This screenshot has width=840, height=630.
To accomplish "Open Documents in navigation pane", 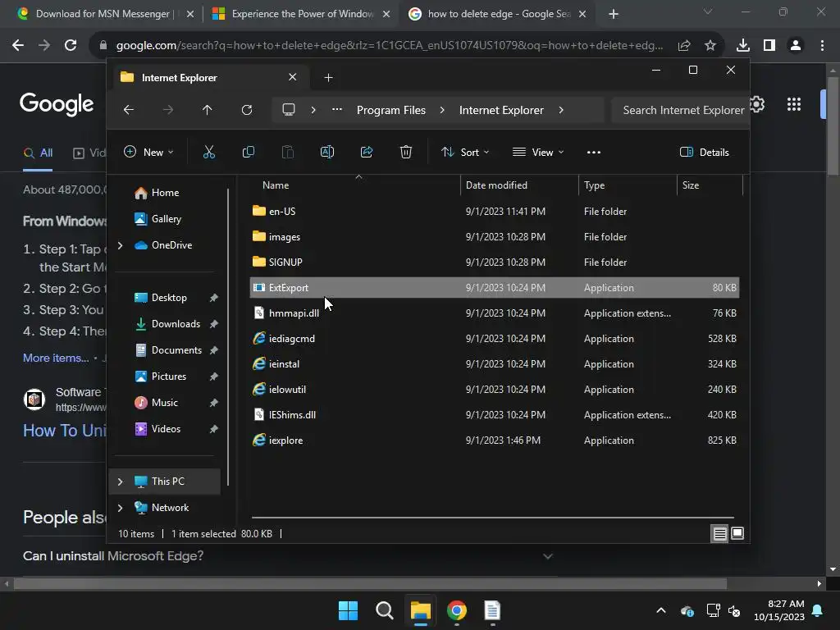I will click(x=176, y=350).
